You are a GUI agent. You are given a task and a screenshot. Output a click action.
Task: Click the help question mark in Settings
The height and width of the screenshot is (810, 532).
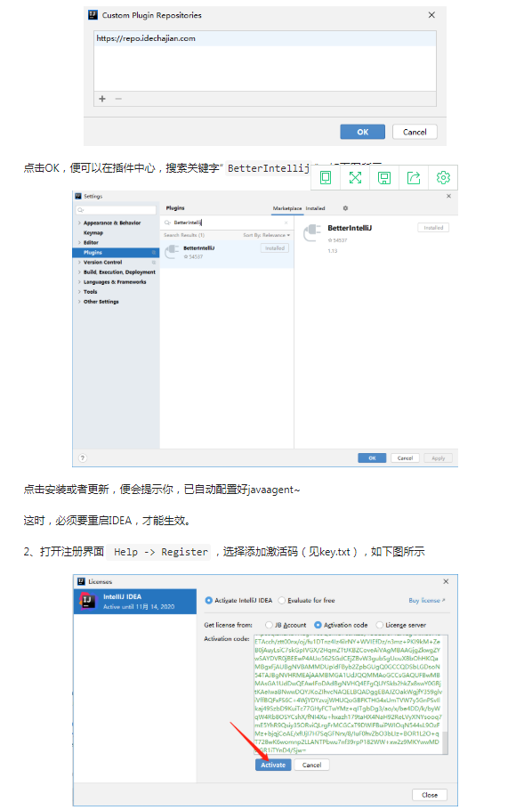(x=83, y=458)
